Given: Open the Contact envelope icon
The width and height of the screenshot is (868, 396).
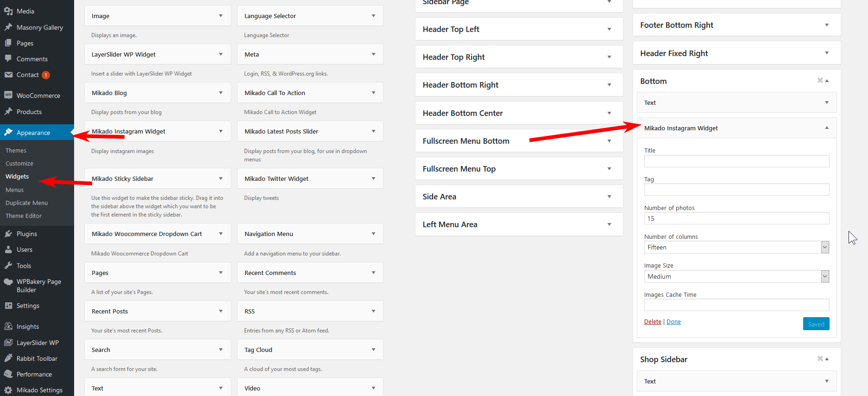Looking at the screenshot, I should pyautogui.click(x=8, y=75).
